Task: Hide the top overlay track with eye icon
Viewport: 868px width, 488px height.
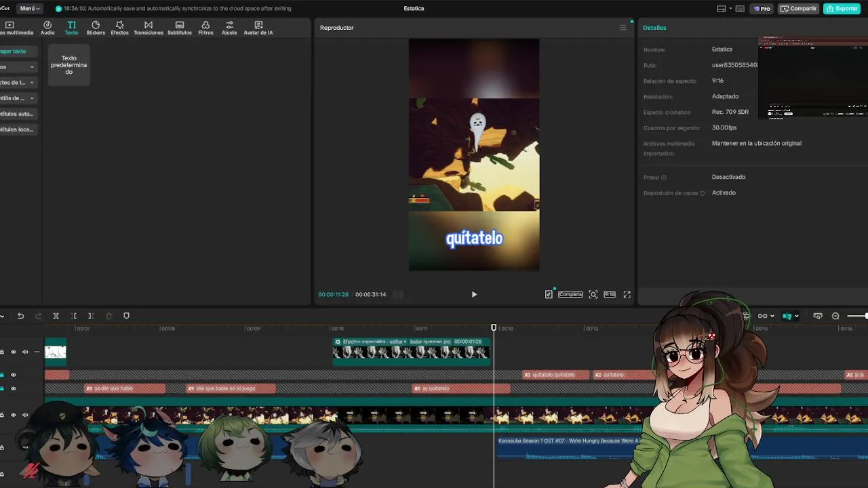Action: point(13,352)
